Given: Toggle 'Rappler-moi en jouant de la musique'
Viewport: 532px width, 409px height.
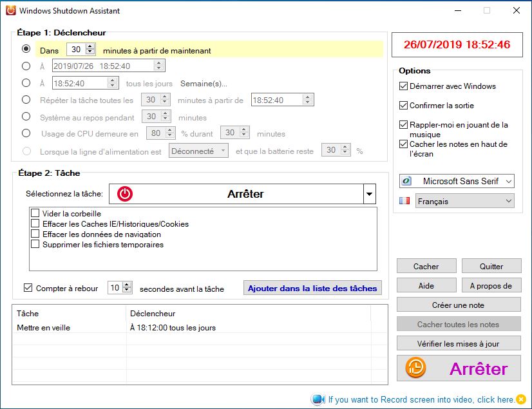Looking at the screenshot, I should tap(403, 124).
